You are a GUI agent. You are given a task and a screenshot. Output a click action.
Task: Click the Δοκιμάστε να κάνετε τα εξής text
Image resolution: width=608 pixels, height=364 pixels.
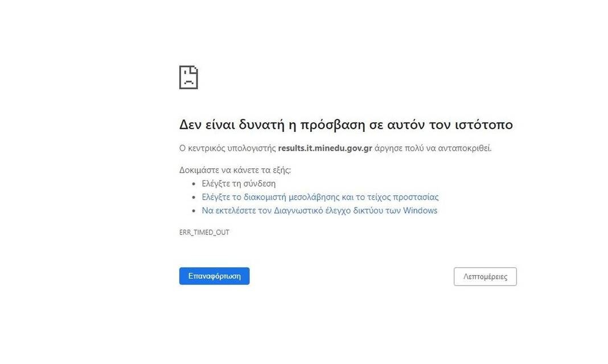[235, 170]
